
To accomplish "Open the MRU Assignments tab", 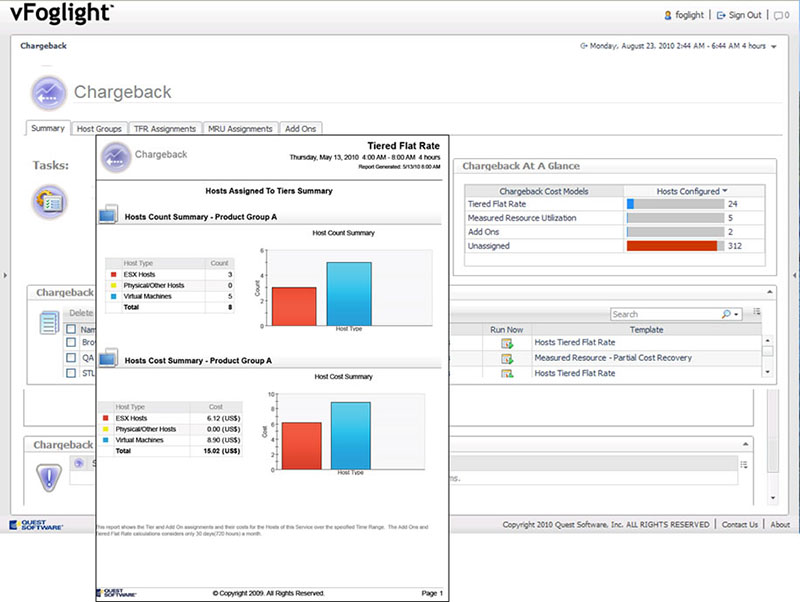I will [240, 129].
